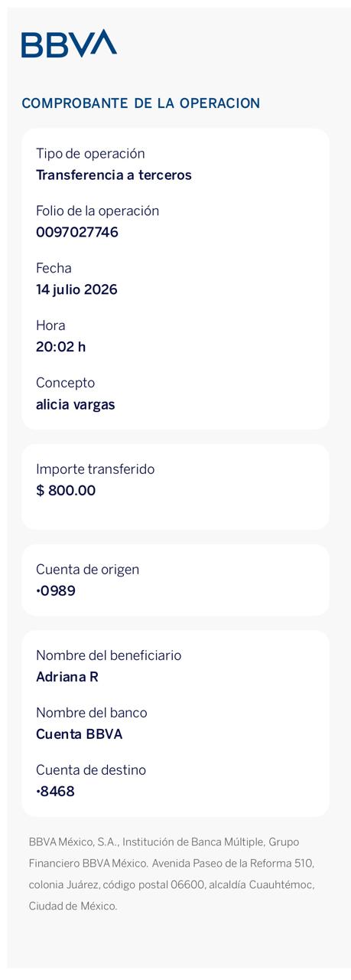This screenshot has width=351, height=980.
Task: Click the Importe transferido label
Action: tap(95, 469)
